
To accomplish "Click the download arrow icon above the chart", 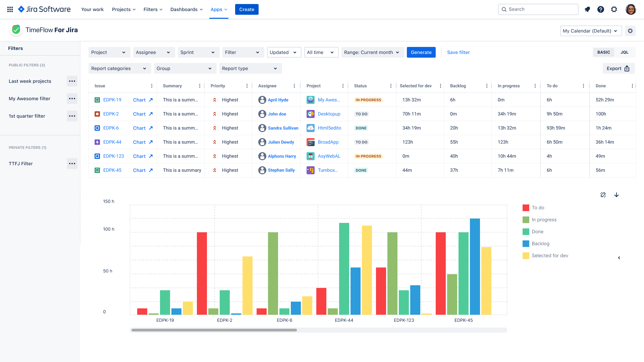I will 616,195.
